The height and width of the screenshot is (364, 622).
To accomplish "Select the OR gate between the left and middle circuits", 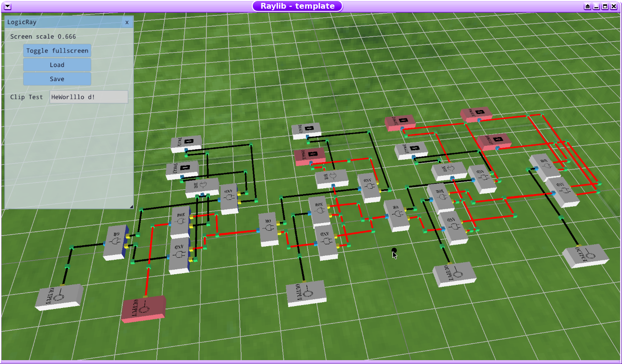I will click(x=269, y=229).
